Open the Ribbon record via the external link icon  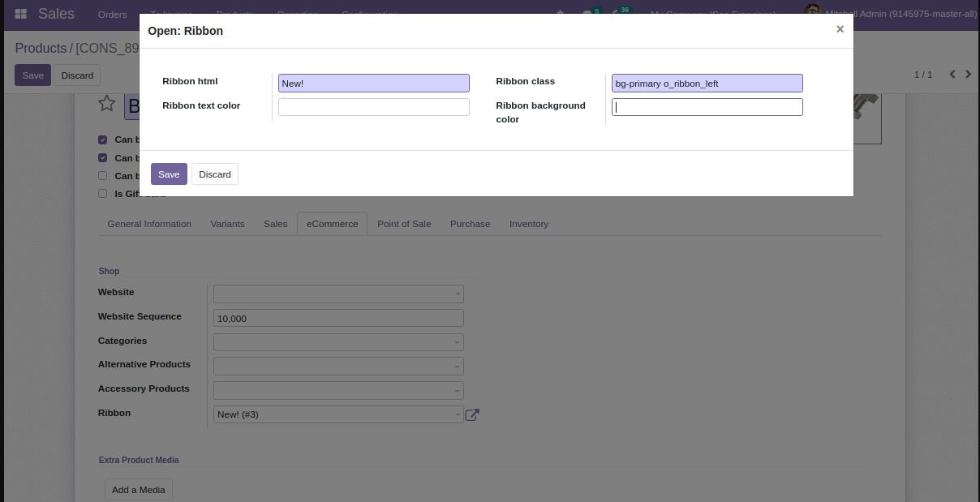click(x=472, y=414)
